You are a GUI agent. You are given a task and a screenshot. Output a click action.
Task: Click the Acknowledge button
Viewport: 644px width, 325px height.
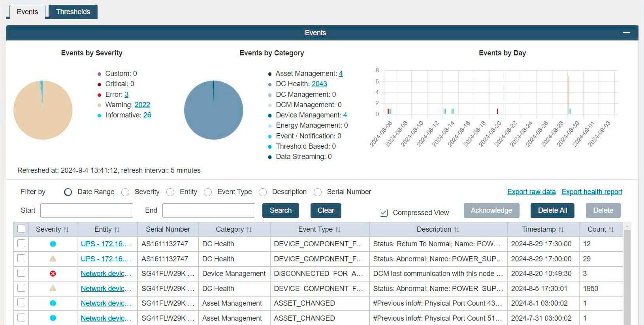(x=491, y=210)
